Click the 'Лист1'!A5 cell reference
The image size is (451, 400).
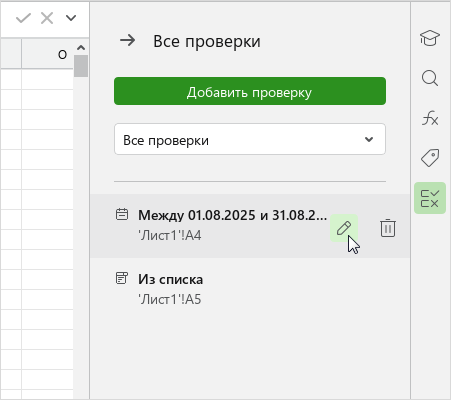tap(170, 300)
